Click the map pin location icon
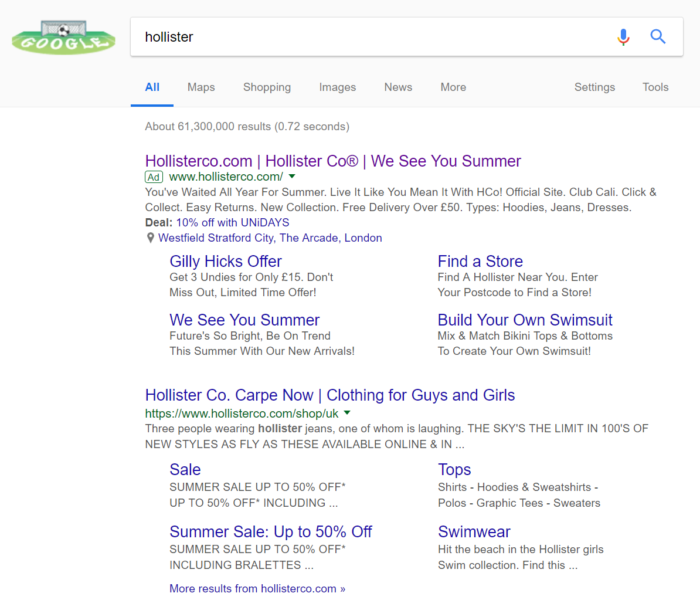Screen dimensions: 700x610 [151, 238]
